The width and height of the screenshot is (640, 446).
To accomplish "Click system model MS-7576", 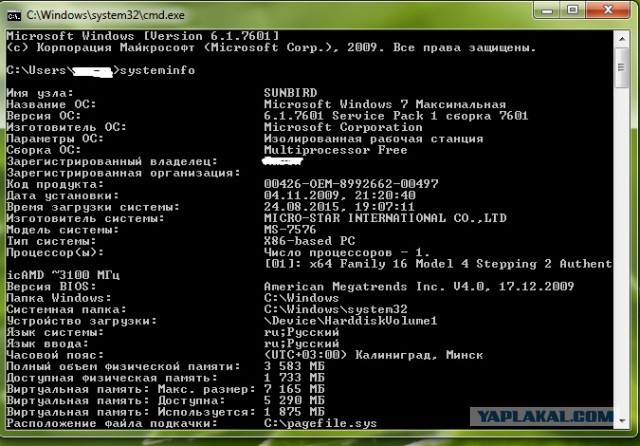I will click(290, 229).
